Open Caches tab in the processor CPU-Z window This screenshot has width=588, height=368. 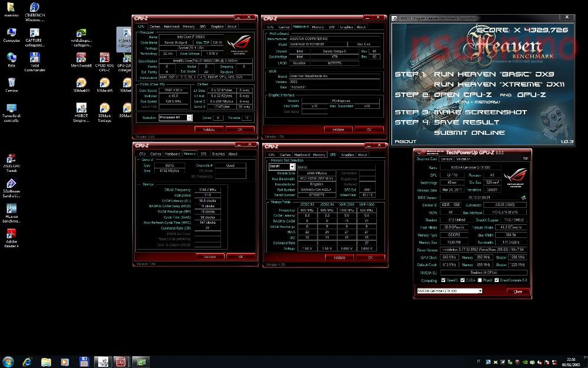155,26
